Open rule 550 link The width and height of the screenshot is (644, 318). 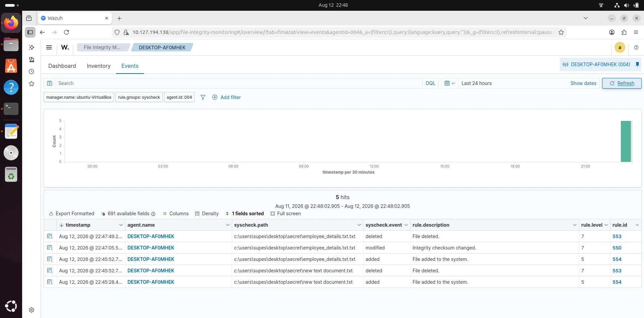click(x=617, y=248)
